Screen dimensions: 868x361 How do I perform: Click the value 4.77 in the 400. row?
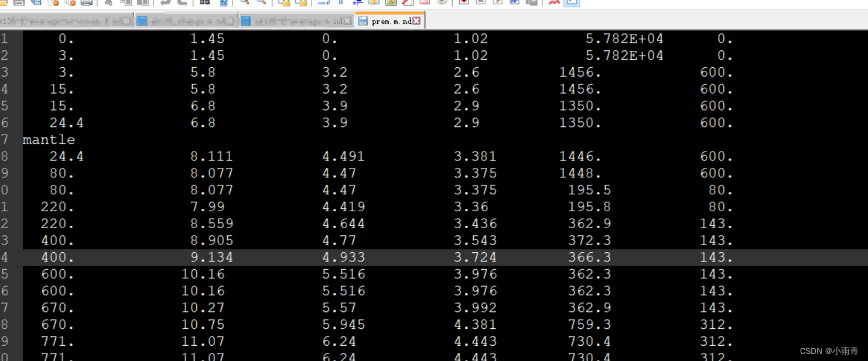click(339, 240)
